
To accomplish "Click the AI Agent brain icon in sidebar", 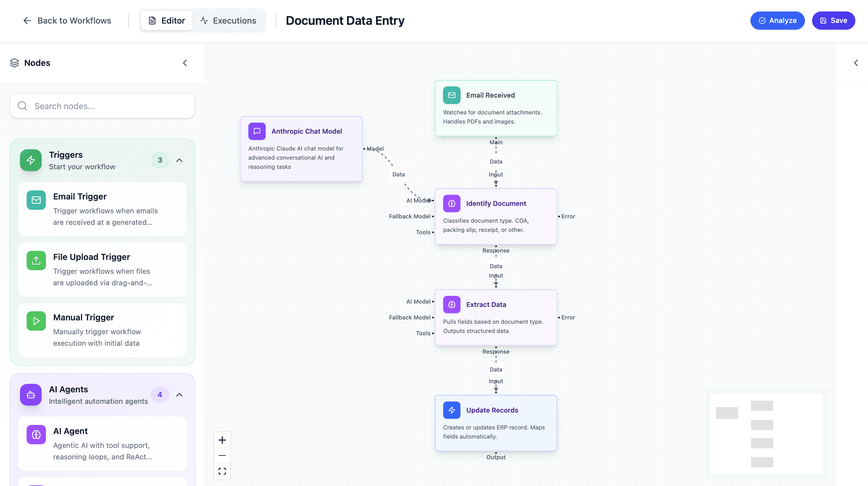I will tap(36, 434).
